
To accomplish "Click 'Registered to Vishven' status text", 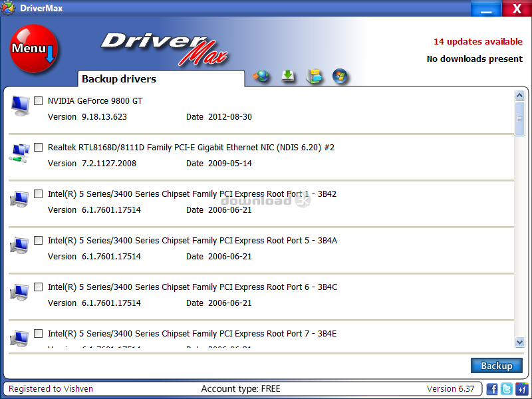I will (x=51, y=388).
